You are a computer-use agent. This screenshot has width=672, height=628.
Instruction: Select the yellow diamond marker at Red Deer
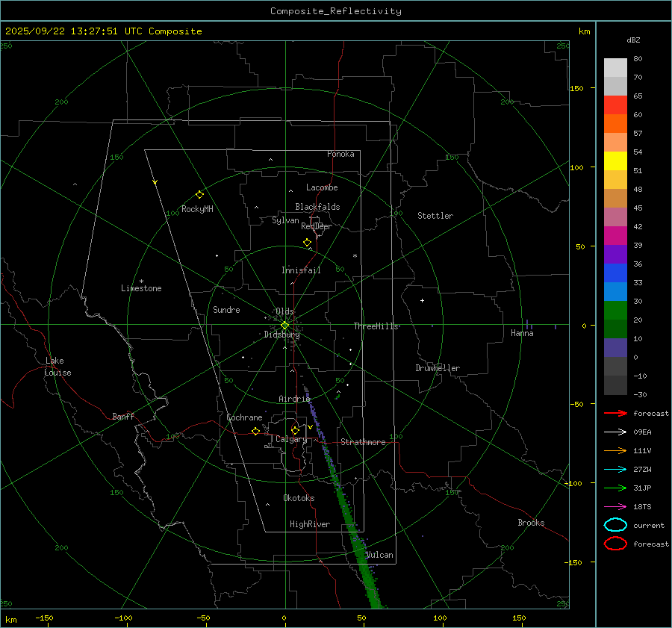pos(307,243)
